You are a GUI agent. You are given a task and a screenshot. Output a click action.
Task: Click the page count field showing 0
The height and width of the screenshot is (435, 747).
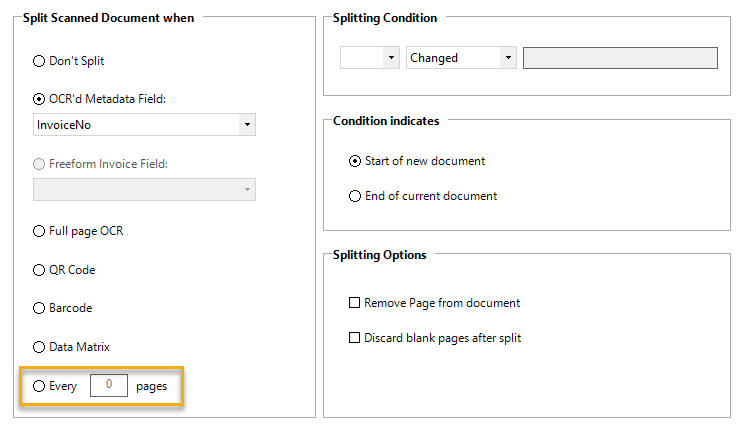click(108, 385)
